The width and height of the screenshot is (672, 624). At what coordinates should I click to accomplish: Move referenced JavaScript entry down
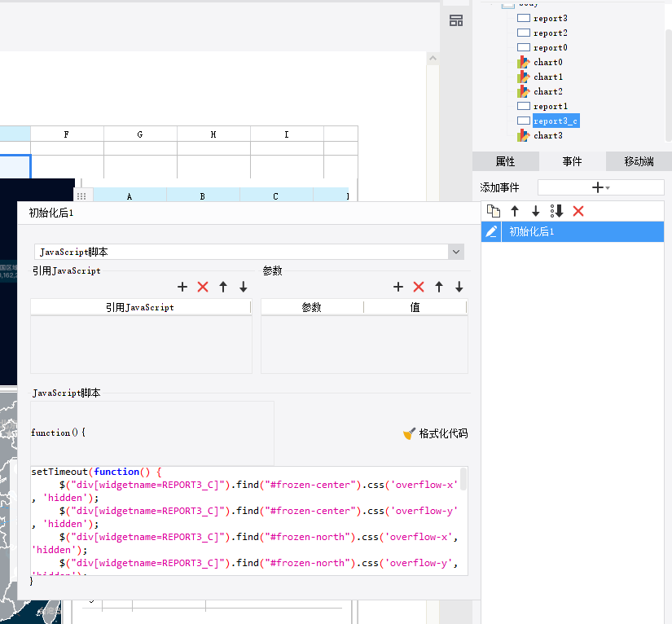click(244, 287)
